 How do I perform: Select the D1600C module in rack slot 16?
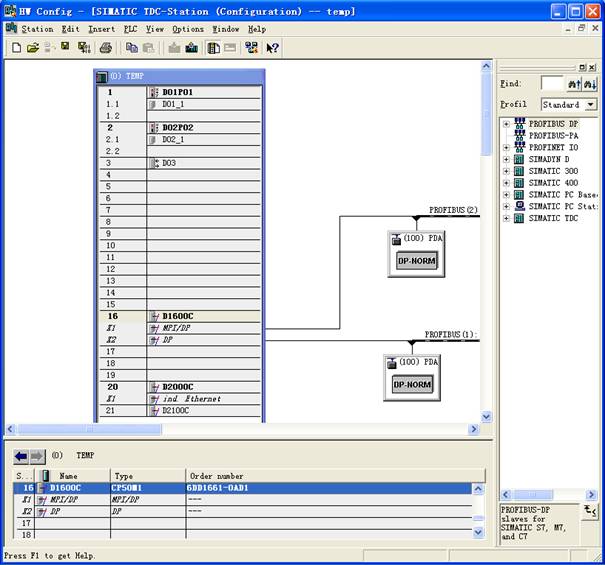(x=178, y=316)
